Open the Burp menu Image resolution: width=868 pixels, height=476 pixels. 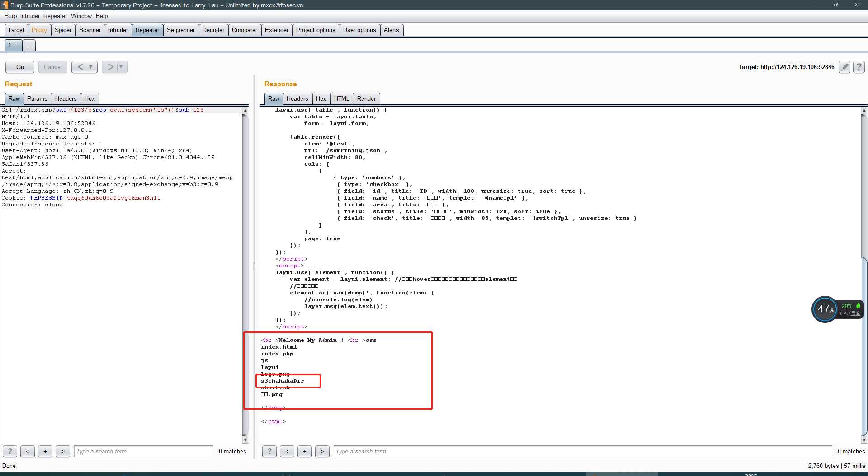(x=10, y=16)
